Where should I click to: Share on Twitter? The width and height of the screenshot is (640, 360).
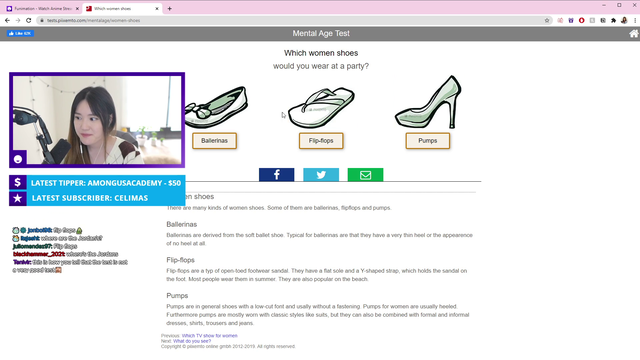[321, 175]
